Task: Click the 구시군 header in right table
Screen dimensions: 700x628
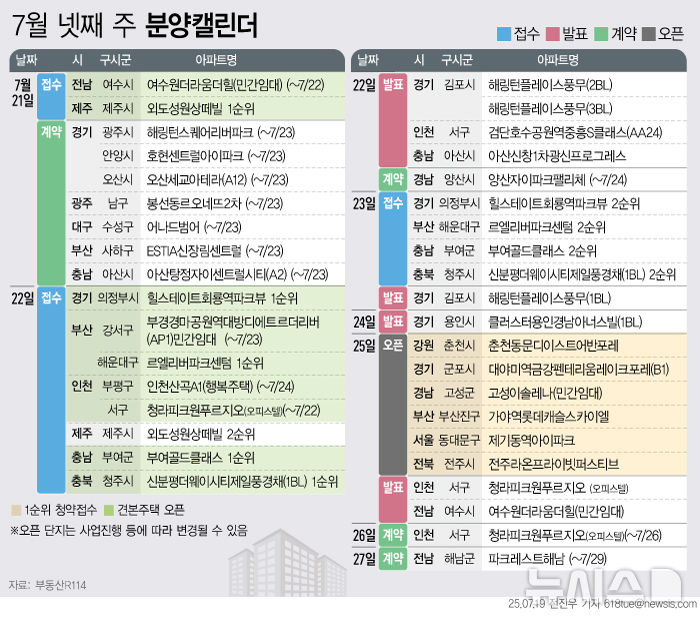Action: [457, 59]
